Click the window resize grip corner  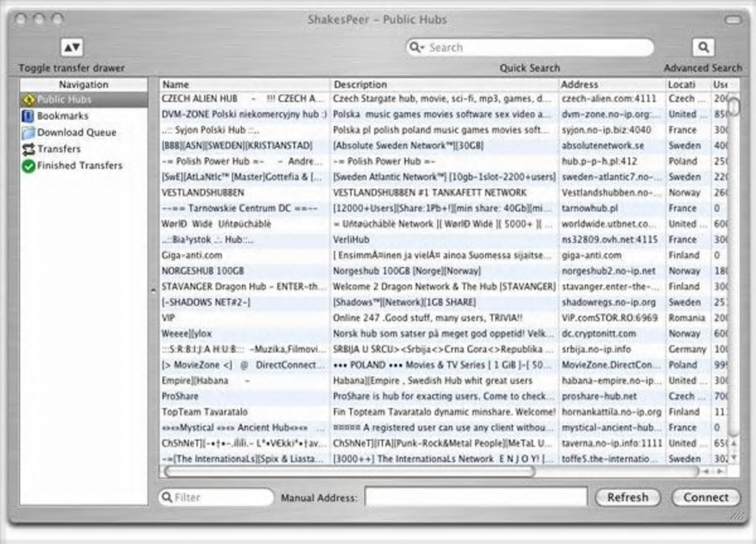[736, 517]
